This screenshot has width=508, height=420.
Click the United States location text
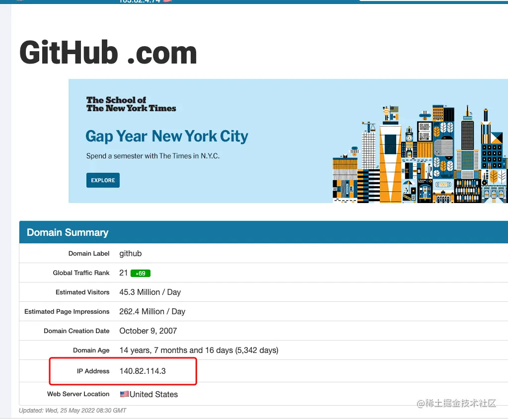click(153, 394)
